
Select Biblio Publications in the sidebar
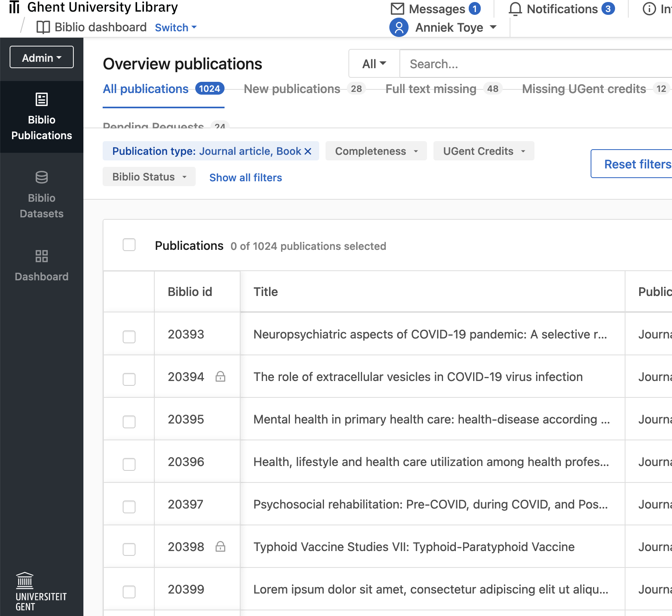pos(41,116)
